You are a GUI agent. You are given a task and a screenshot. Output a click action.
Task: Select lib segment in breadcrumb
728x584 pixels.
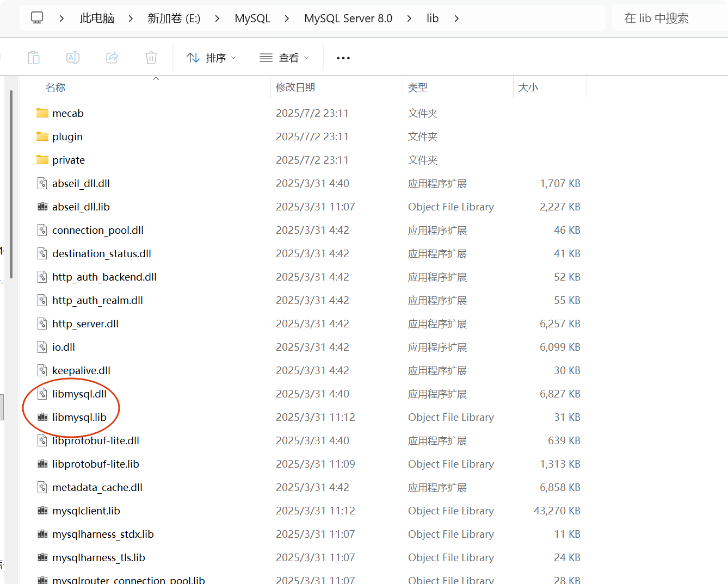click(x=433, y=18)
